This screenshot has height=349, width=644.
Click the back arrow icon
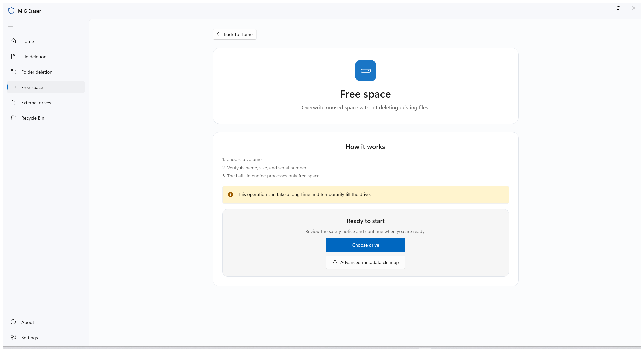(x=219, y=34)
